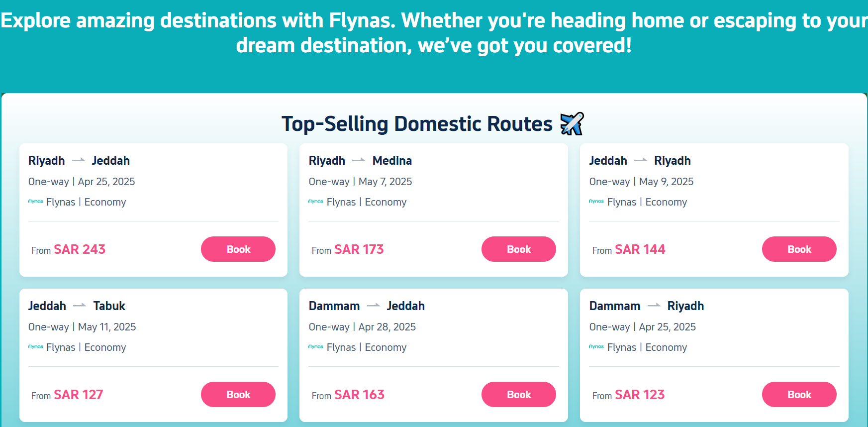Click the One-way May 9, 2025 date line
The image size is (868, 427).
(x=641, y=182)
